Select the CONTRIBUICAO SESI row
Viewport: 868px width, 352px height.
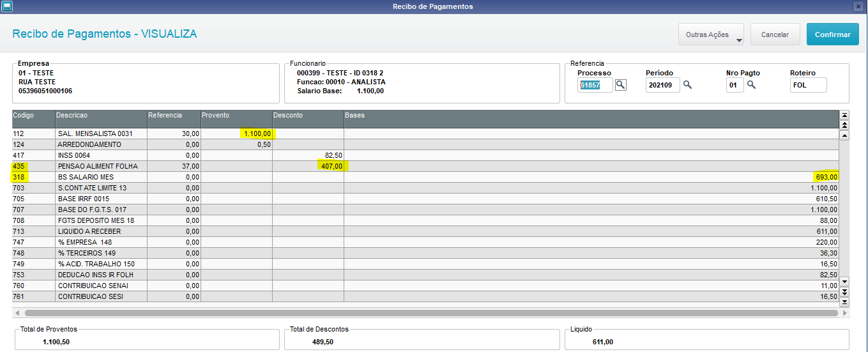[x=425, y=296]
